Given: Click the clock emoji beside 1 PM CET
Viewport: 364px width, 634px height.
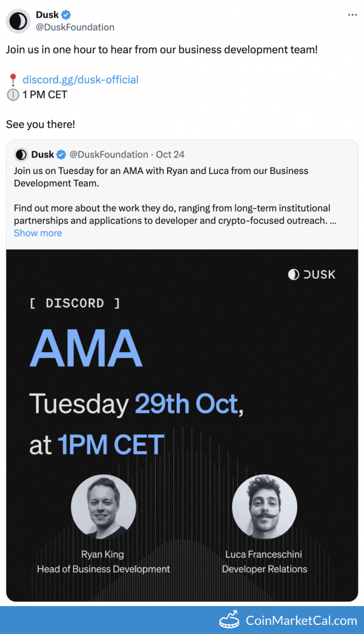Looking at the screenshot, I should 13,95.
